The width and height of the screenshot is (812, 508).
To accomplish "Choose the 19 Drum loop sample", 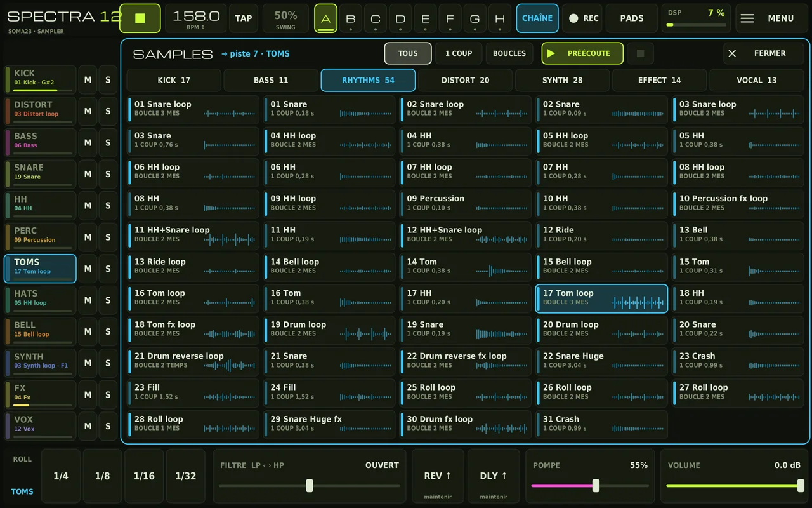I will (x=329, y=329).
